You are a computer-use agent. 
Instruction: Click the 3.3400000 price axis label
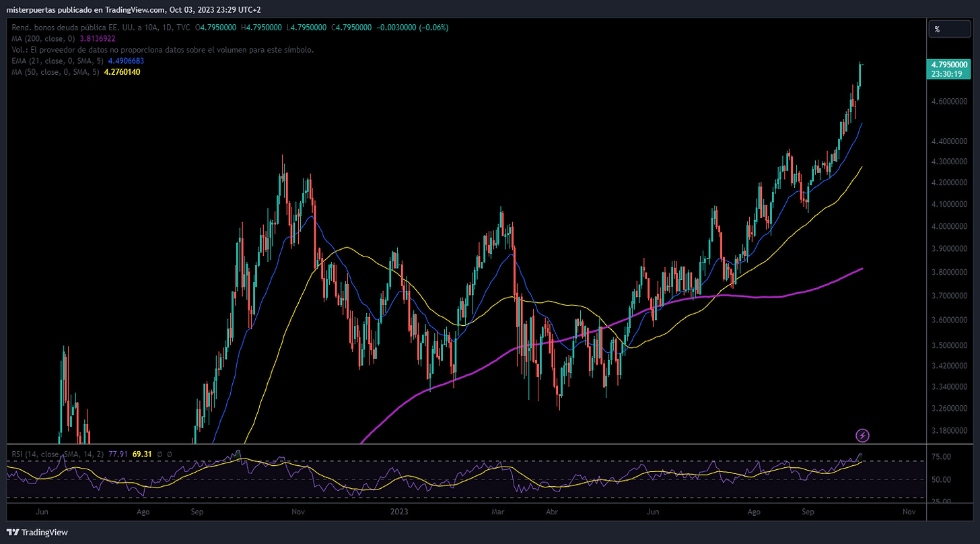tap(949, 387)
